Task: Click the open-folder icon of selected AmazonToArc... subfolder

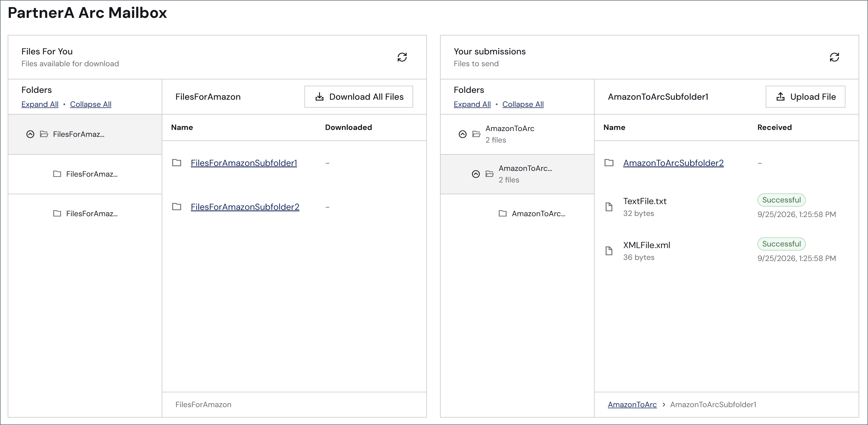Action: pos(490,174)
